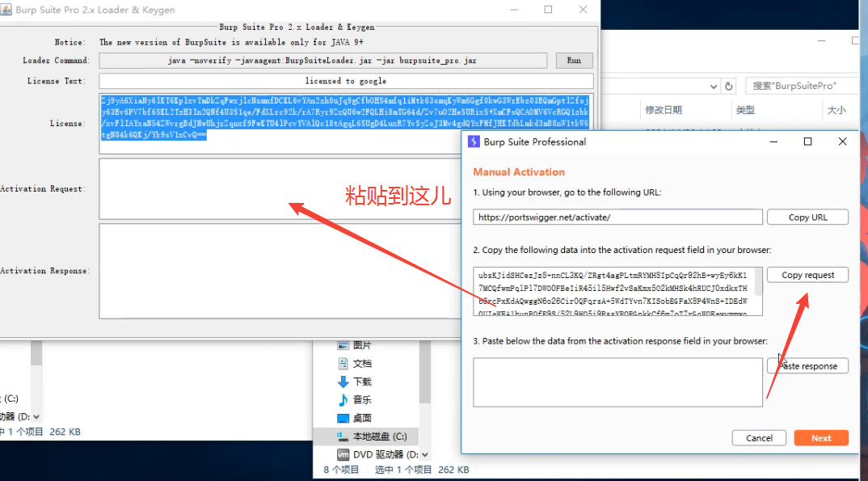Close the Burp Suite Professional dialog
The image size is (868, 481).
pyautogui.click(x=842, y=141)
